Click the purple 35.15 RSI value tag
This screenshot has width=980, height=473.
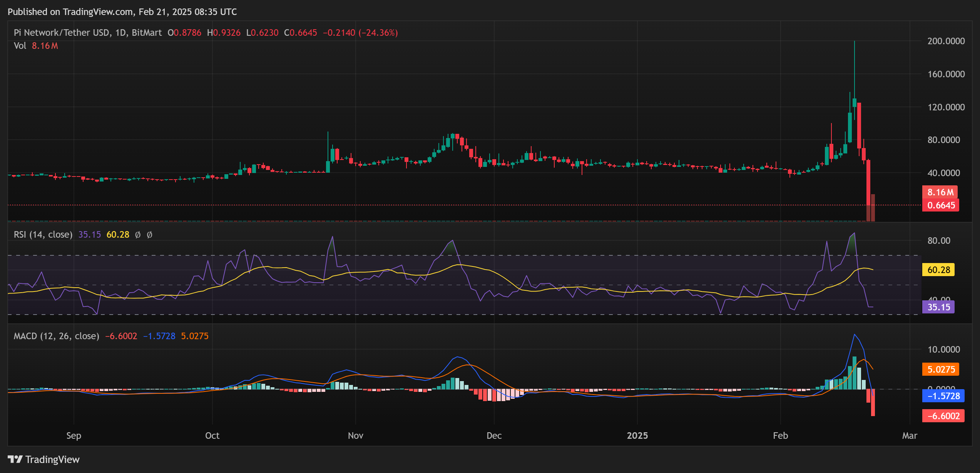point(938,307)
